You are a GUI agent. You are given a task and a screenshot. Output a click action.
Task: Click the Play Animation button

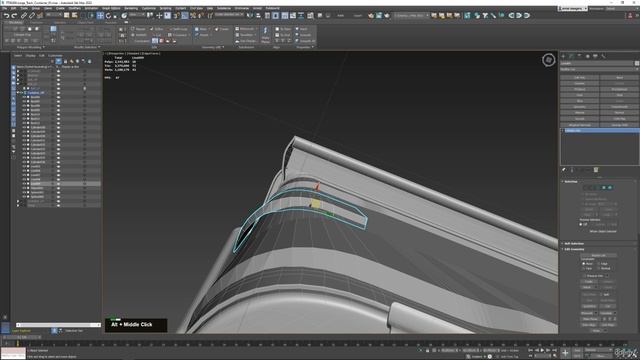542,350
